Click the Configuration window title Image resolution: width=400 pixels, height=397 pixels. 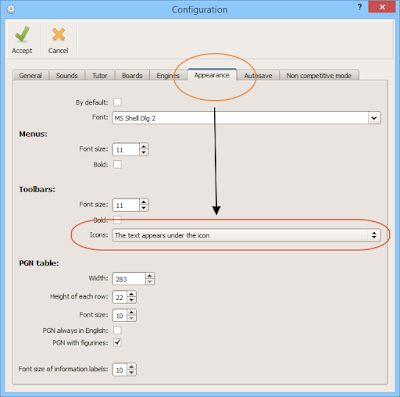(x=199, y=10)
